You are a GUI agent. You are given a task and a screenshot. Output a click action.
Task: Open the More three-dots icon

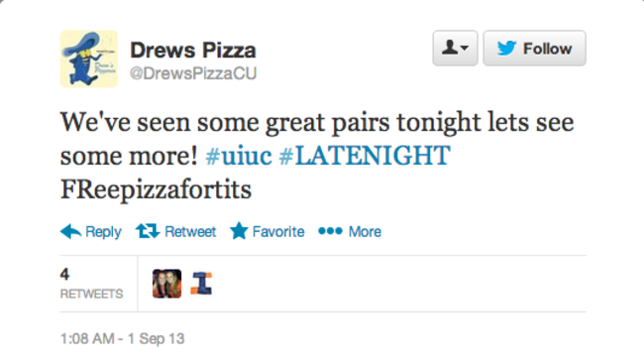pyautogui.click(x=330, y=231)
